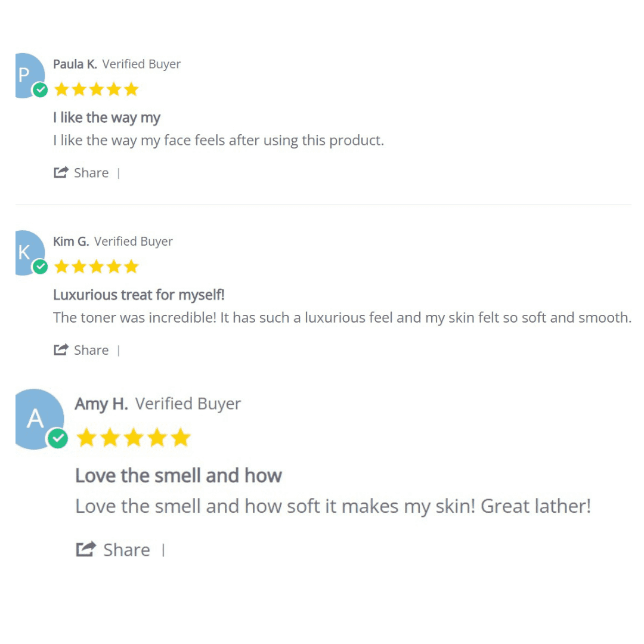Share Paula K.'s review via Share link

click(91, 173)
